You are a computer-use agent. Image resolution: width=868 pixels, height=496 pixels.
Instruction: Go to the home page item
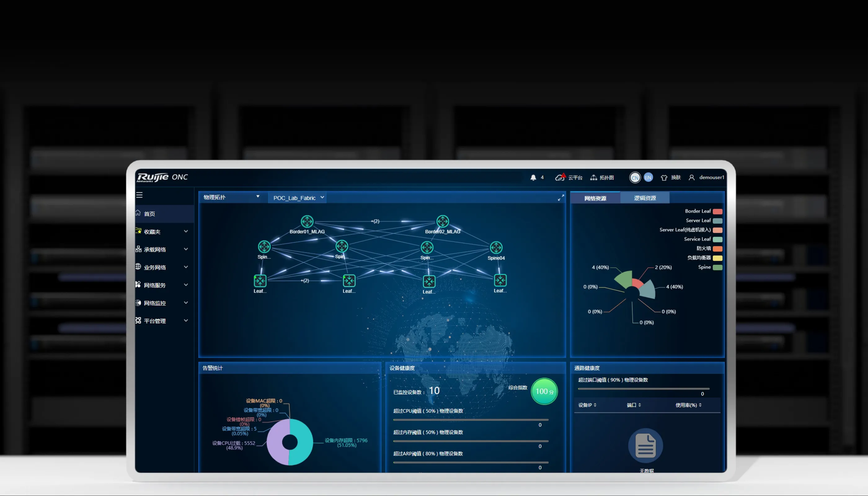tap(165, 214)
